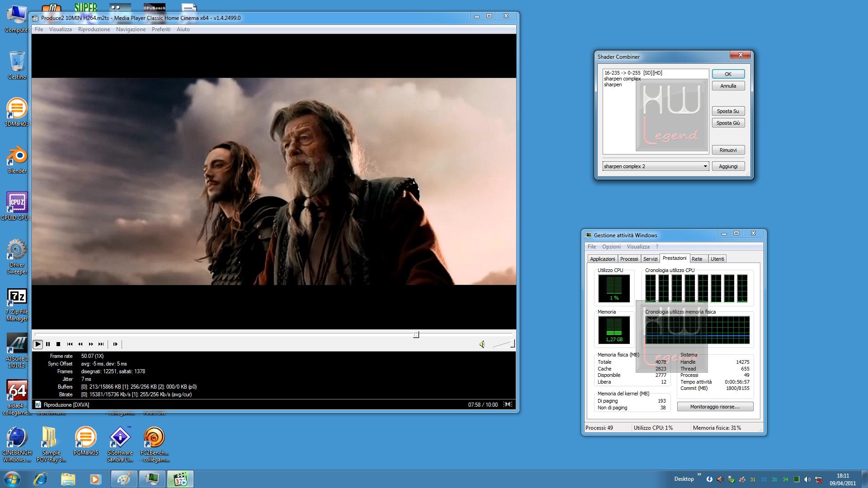
Task: Open 7-Zip File Manager shortcut
Action: (17, 305)
